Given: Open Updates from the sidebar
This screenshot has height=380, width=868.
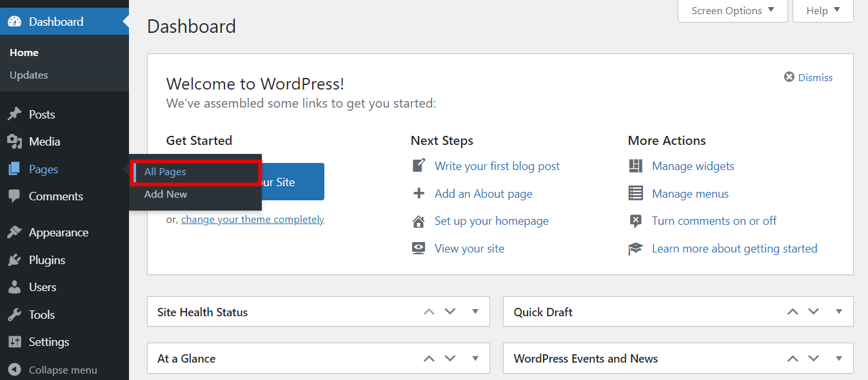Looking at the screenshot, I should click(28, 75).
